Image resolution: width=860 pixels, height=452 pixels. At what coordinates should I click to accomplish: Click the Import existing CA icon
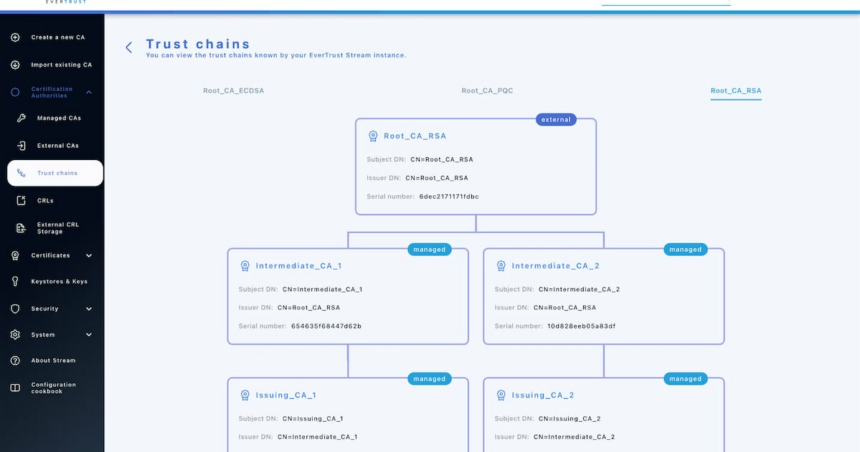pos(15,65)
